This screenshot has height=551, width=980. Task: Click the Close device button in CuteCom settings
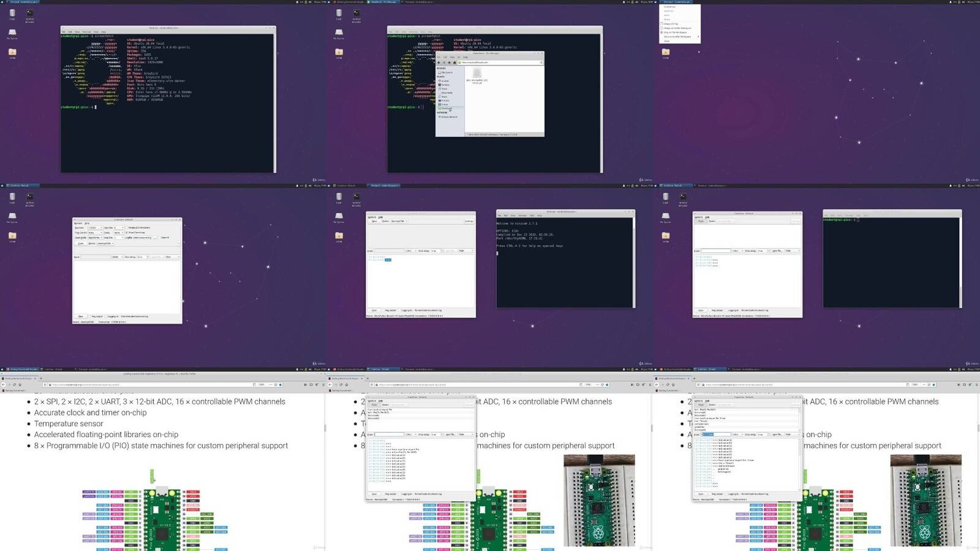80,243
